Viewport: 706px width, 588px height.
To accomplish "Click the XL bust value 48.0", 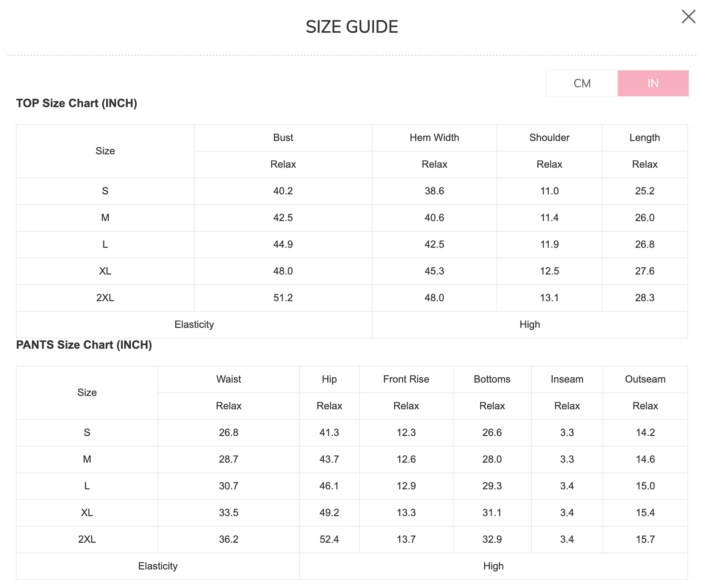I will [x=283, y=271].
